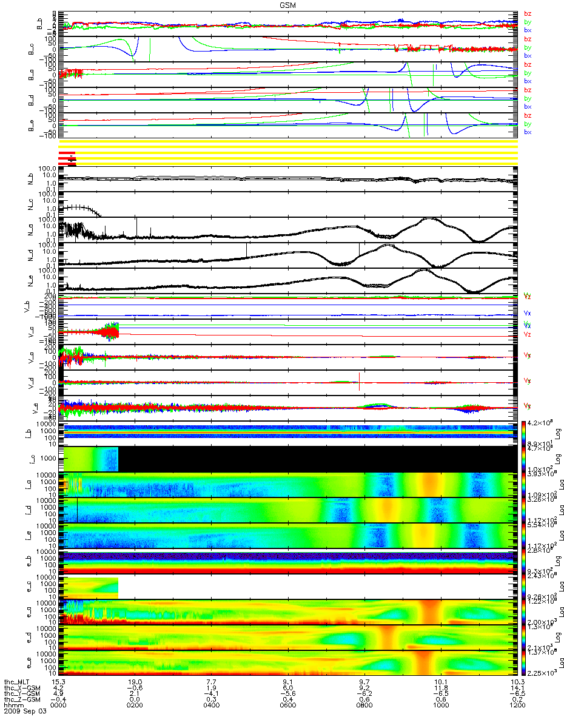Click the X-GSM value 11.8

pos(440,688)
